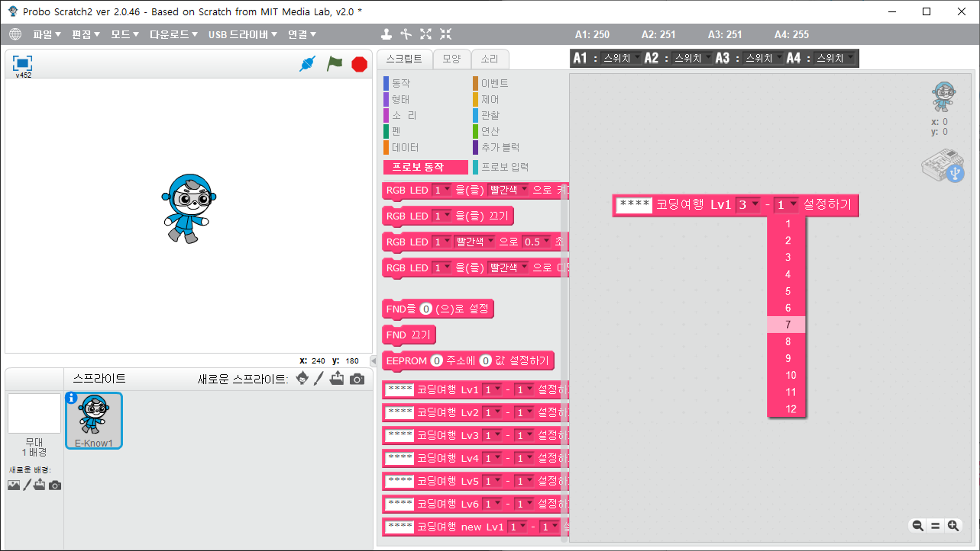Upload backdrop from file
The image size is (980, 551).
(x=39, y=485)
